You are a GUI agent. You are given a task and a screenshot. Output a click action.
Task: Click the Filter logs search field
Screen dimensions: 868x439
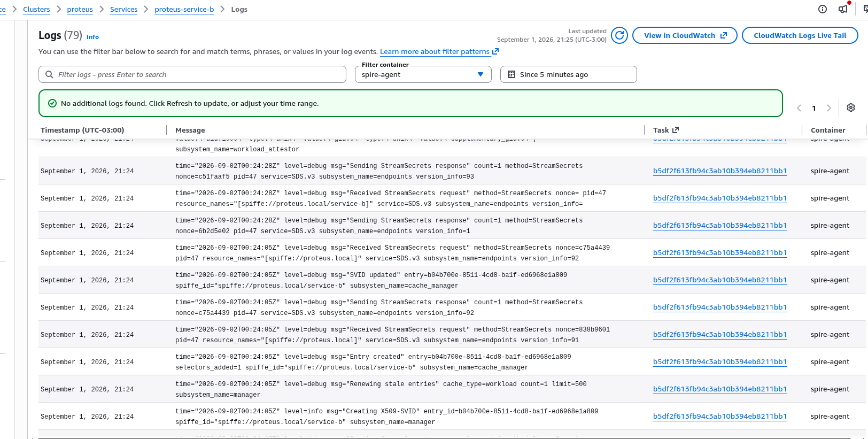click(192, 74)
